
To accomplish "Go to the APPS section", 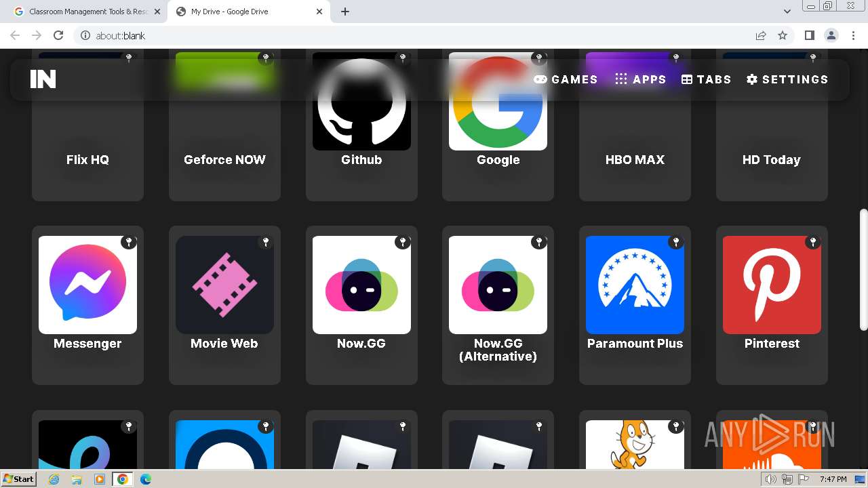I will tap(640, 79).
